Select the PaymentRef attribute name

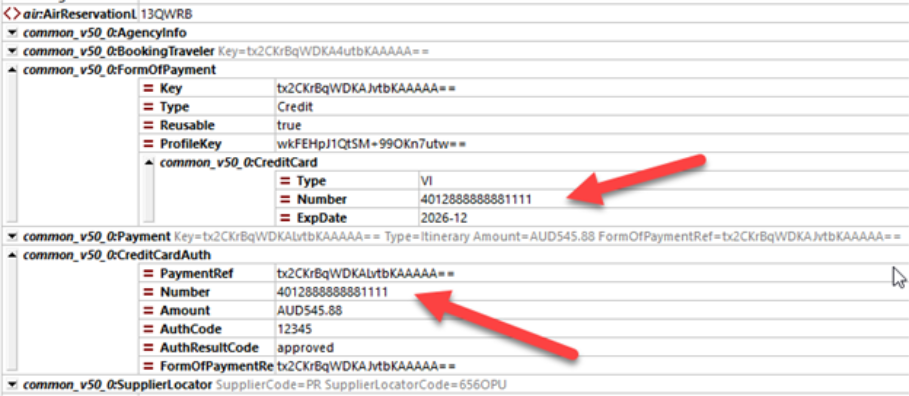click(197, 273)
